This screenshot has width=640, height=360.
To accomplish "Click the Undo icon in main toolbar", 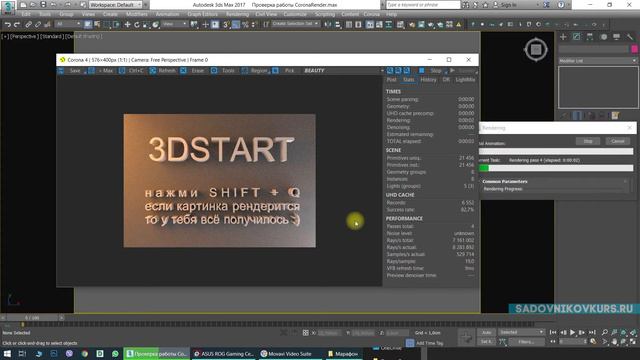I will pos(7,24).
